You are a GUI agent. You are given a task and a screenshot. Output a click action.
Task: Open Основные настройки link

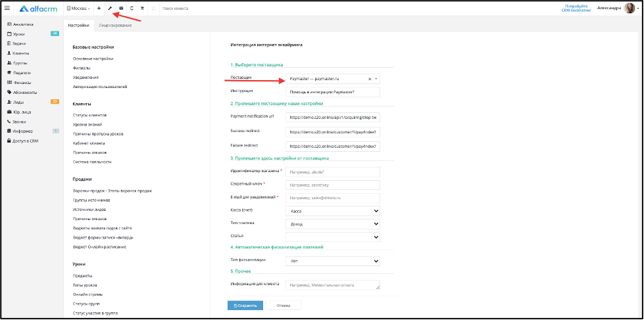[x=93, y=58]
